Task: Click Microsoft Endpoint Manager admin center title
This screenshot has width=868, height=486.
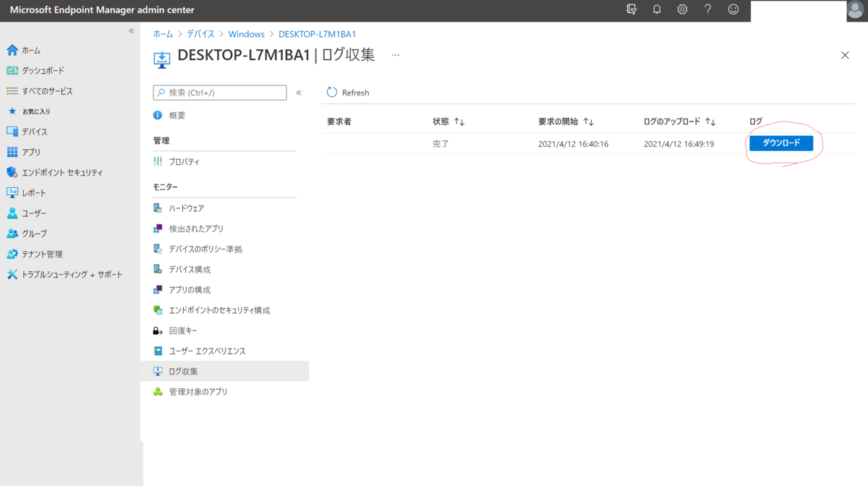Action: tap(102, 10)
